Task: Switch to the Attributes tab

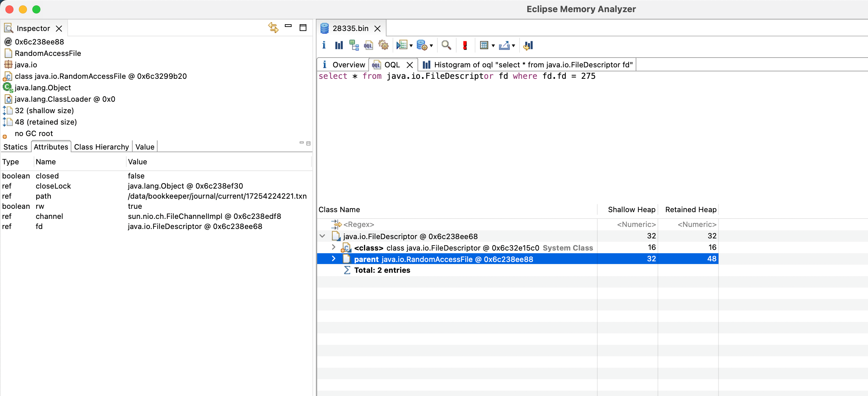Action: [x=51, y=147]
